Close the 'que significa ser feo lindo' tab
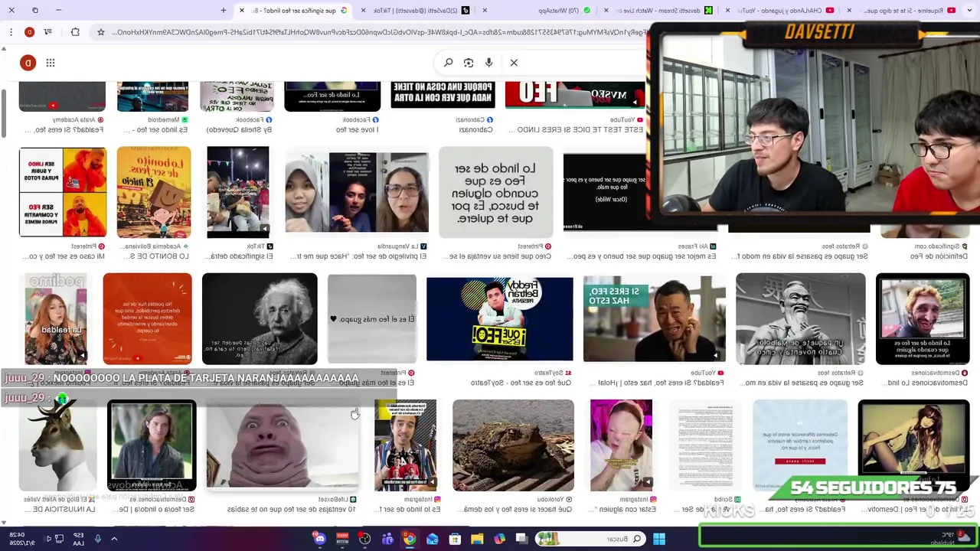The width and height of the screenshot is (980, 551). pos(242,10)
